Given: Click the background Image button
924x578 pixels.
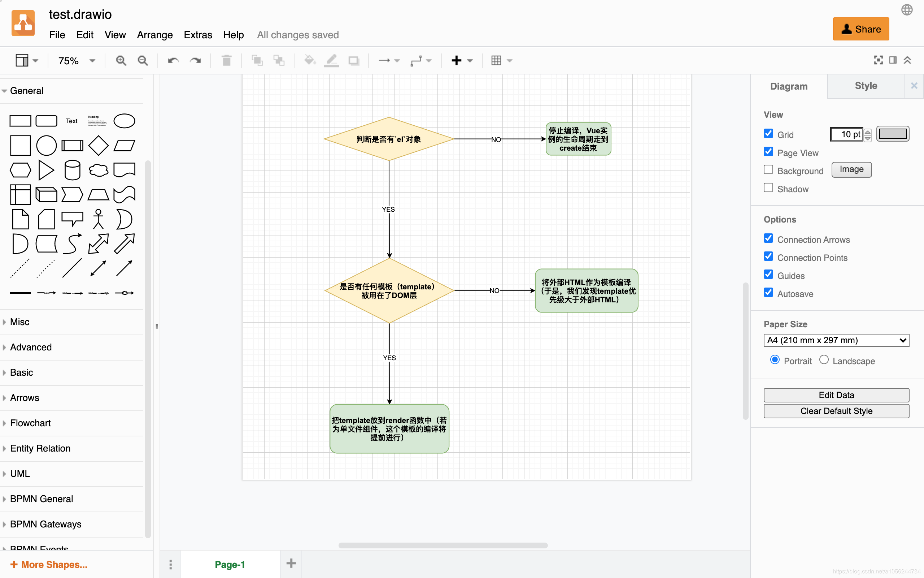Looking at the screenshot, I should point(851,169).
